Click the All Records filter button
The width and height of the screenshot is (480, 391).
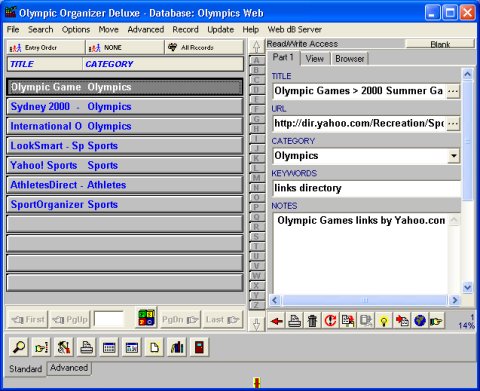[x=204, y=48]
